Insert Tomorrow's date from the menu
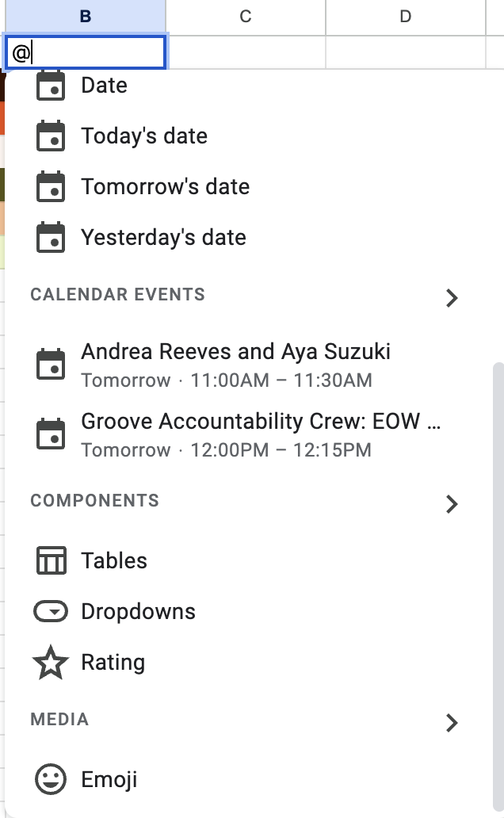 pos(165,187)
